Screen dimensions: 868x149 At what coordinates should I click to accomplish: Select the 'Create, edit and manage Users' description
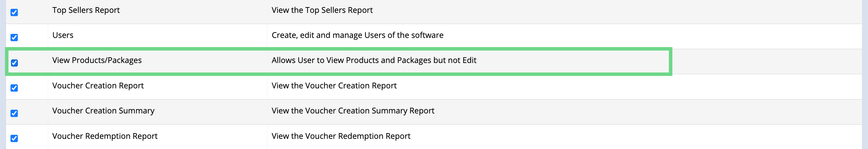pos(357,35)
